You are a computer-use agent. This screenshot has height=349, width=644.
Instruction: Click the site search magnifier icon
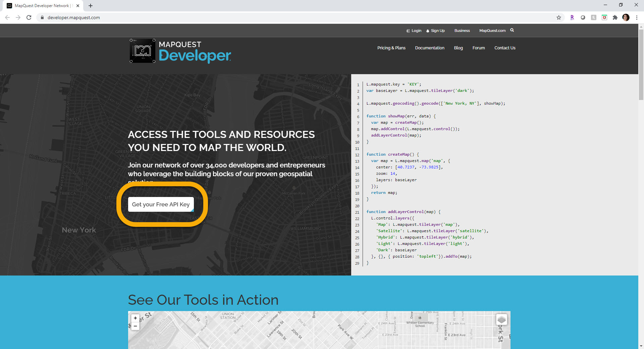[512, 30]
